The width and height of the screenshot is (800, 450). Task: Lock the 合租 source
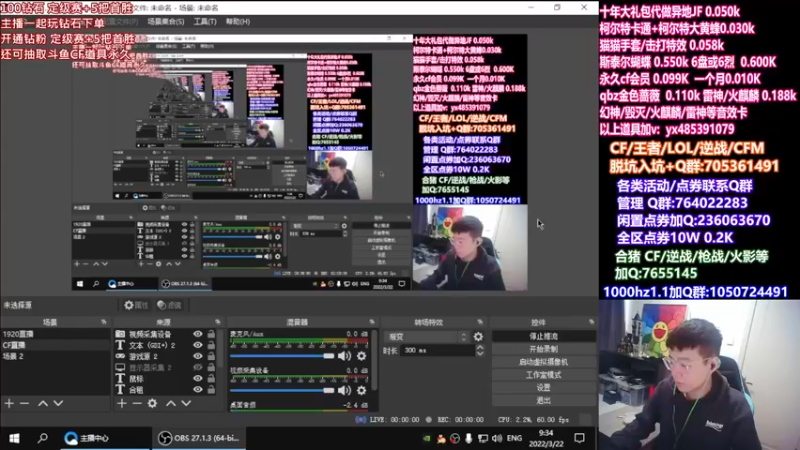[x=211, y=390]
